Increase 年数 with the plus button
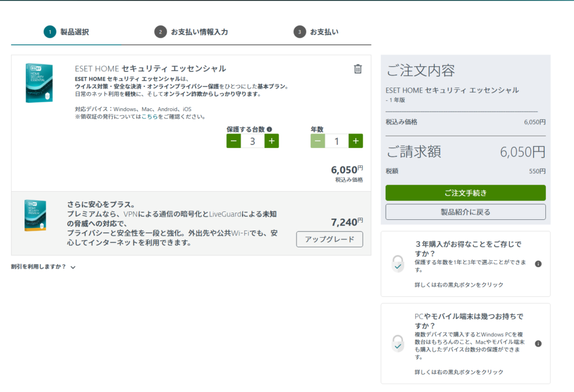 (355, 141)
